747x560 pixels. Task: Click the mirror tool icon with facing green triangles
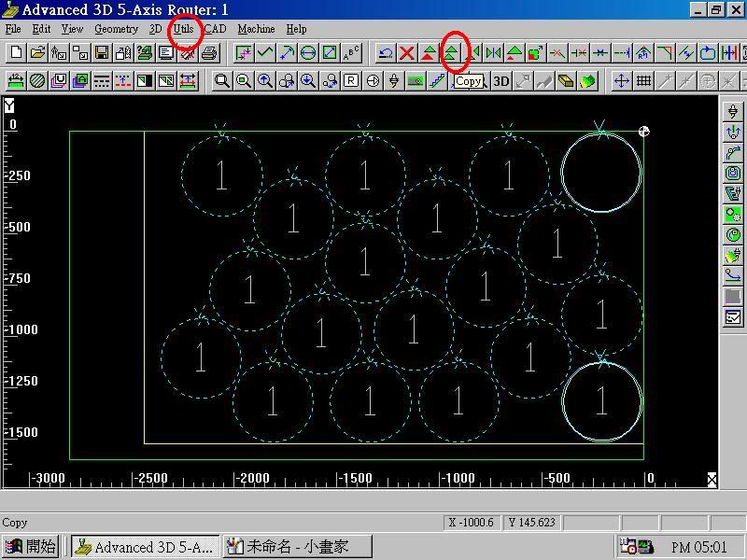493,52
